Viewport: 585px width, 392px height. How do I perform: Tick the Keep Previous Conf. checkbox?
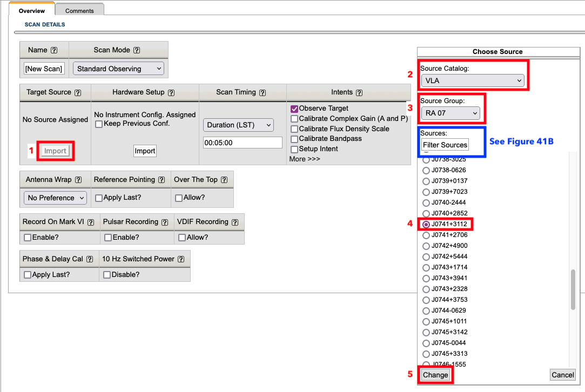(99, 124)
